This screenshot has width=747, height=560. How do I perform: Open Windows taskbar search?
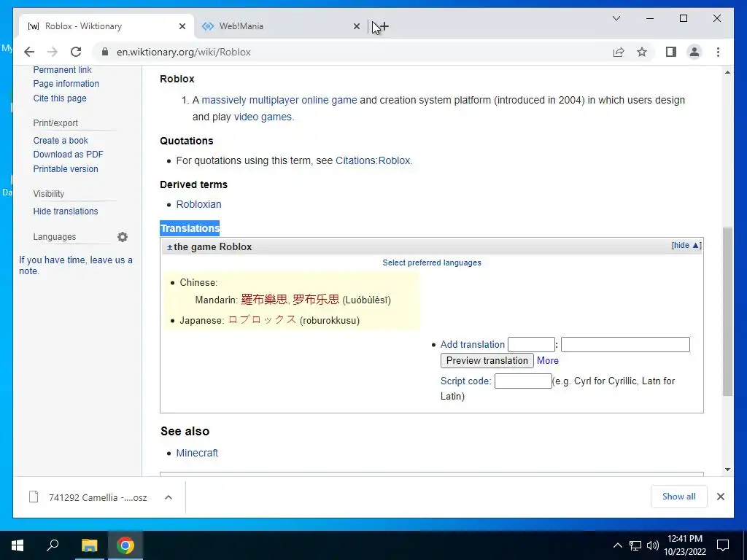[53, 545]
